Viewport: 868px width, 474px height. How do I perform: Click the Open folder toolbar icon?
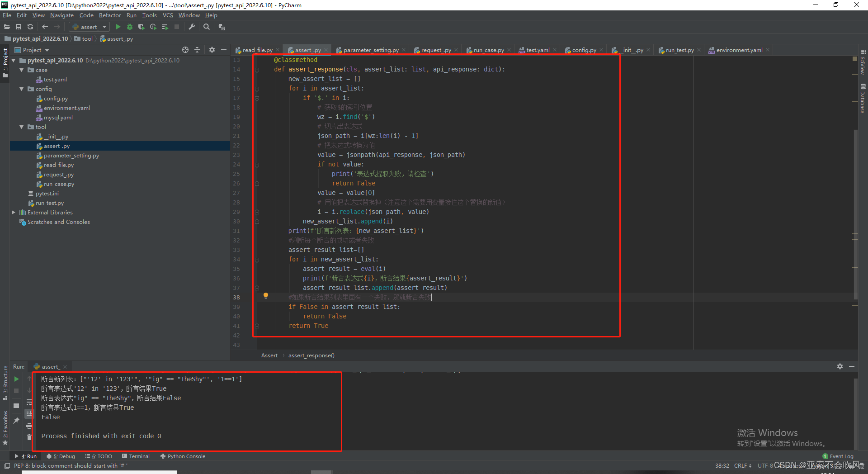(x=7, y=27)
